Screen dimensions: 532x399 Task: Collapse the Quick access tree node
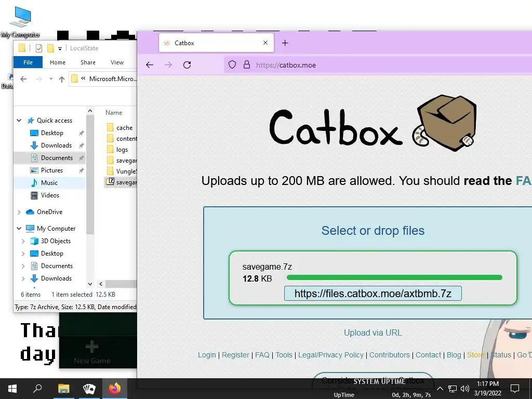(x=19, y=121)
